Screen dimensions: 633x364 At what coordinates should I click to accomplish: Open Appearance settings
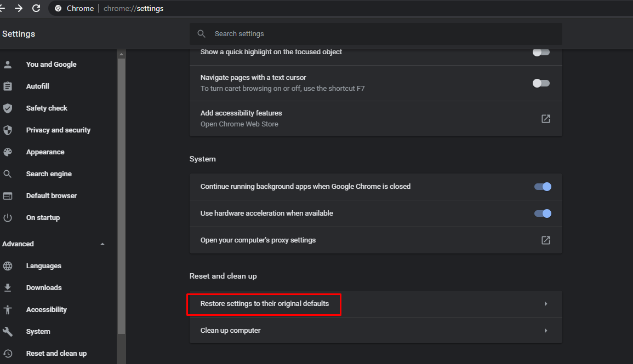[45, 152]
